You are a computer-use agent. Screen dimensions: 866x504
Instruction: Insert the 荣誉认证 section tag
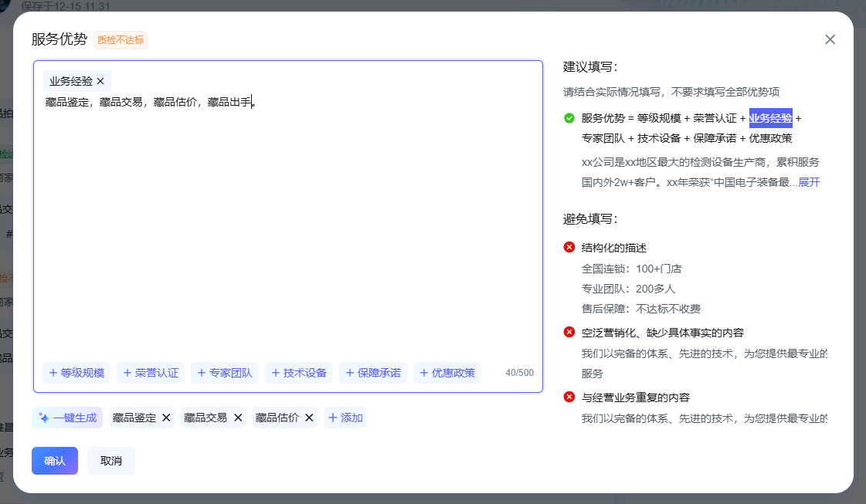coord(150,373)
